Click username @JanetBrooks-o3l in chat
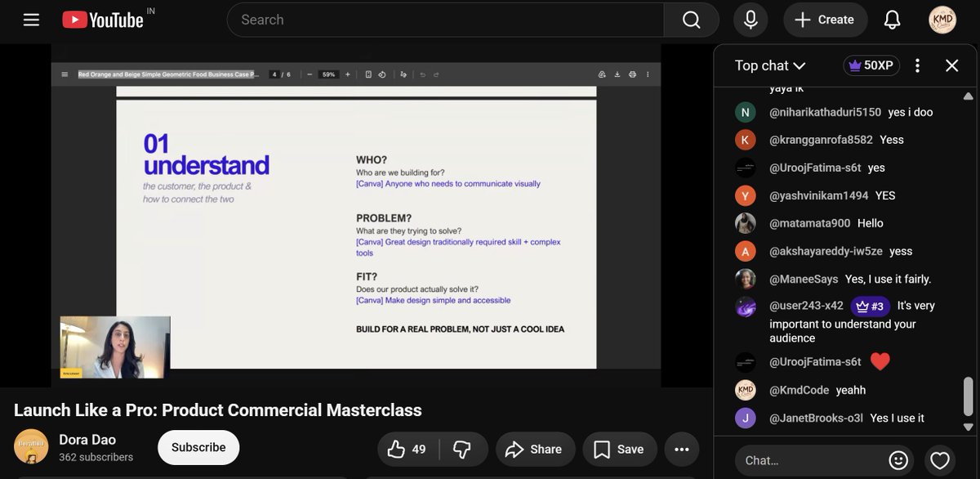 pyautogui.click(x=816, y=418)
